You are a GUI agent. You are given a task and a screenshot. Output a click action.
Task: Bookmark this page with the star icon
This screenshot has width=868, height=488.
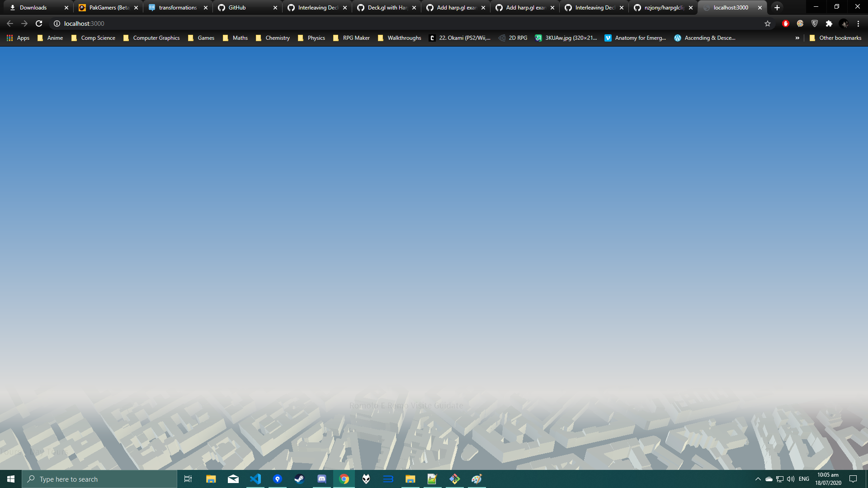coord(768,23)
